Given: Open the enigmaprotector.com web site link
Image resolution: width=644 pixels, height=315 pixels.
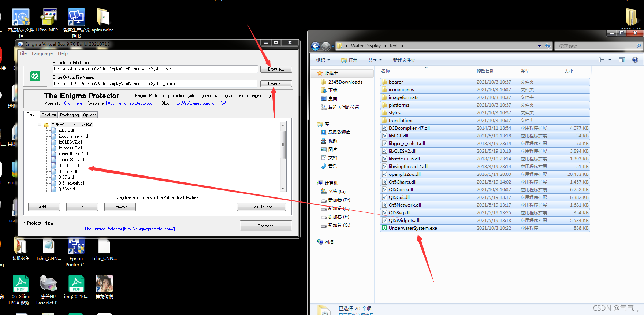Looking at the screenshot, I should [131, 103].
